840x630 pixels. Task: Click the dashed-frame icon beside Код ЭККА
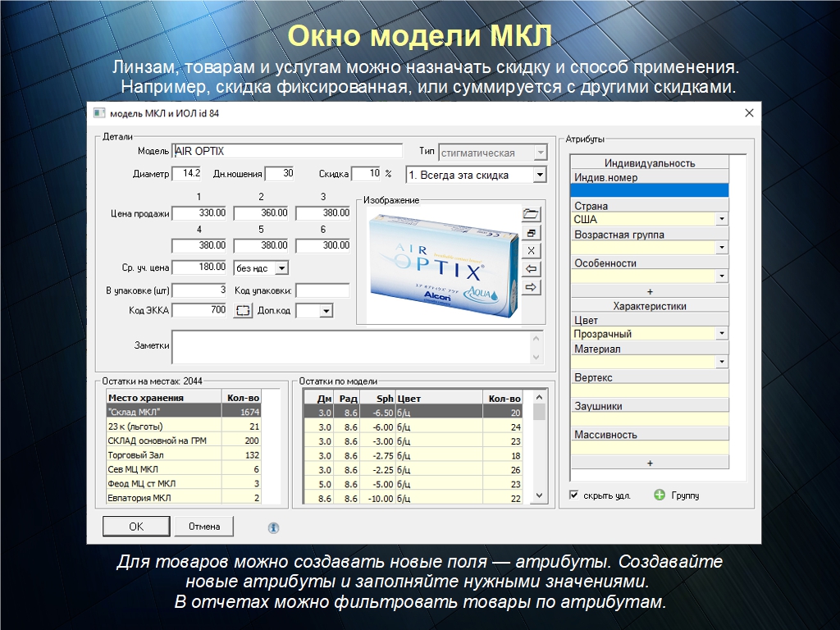click(243, 311)
